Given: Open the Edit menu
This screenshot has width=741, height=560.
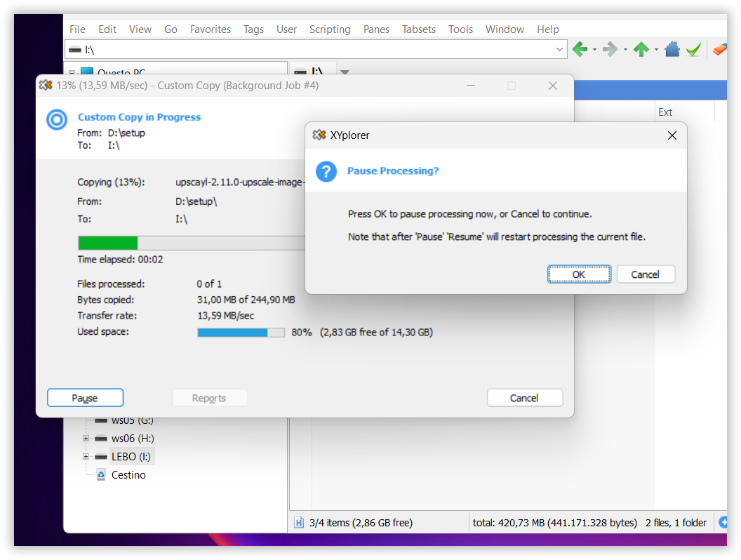Looking at the screenshot, I should point(107,29).
